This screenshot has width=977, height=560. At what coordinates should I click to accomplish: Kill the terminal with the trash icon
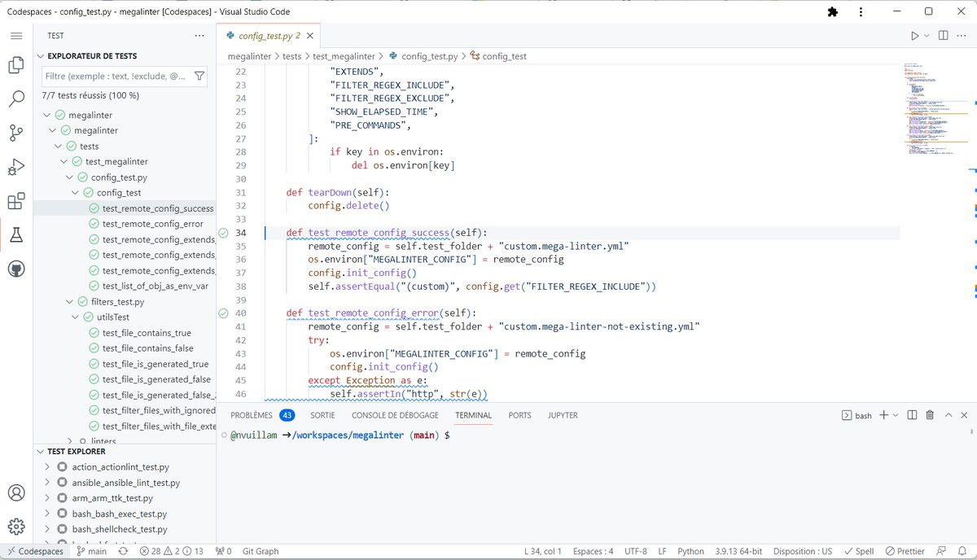click(930, 415)
